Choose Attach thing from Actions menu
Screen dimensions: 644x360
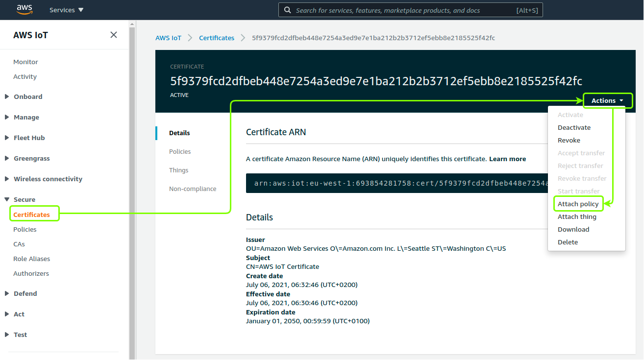(x=577, y=216)
